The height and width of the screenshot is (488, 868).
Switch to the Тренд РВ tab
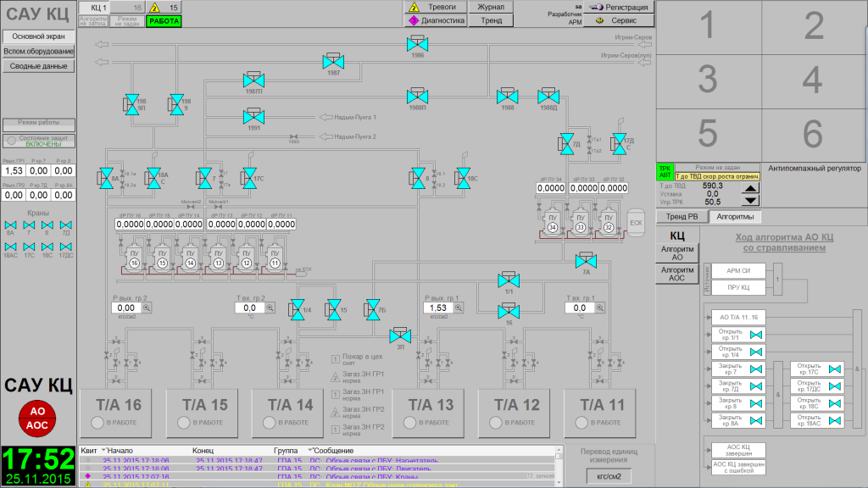pos(681,217)
